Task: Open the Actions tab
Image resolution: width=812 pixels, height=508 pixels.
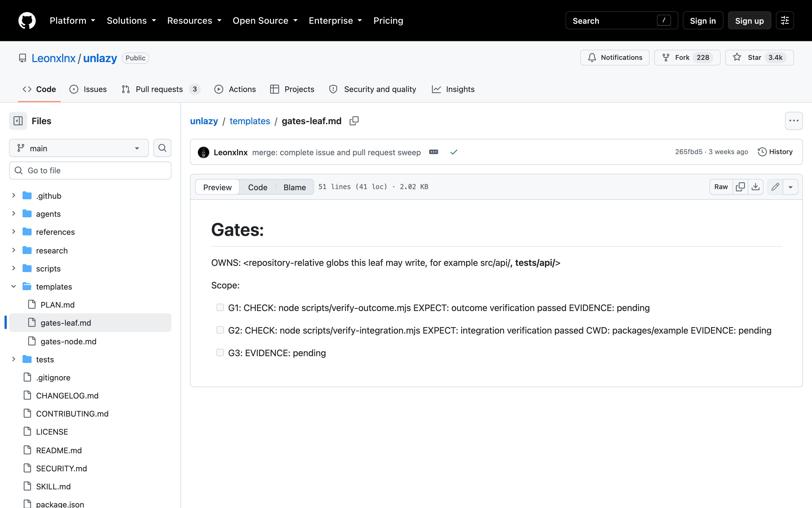Action: pos(235,89)
